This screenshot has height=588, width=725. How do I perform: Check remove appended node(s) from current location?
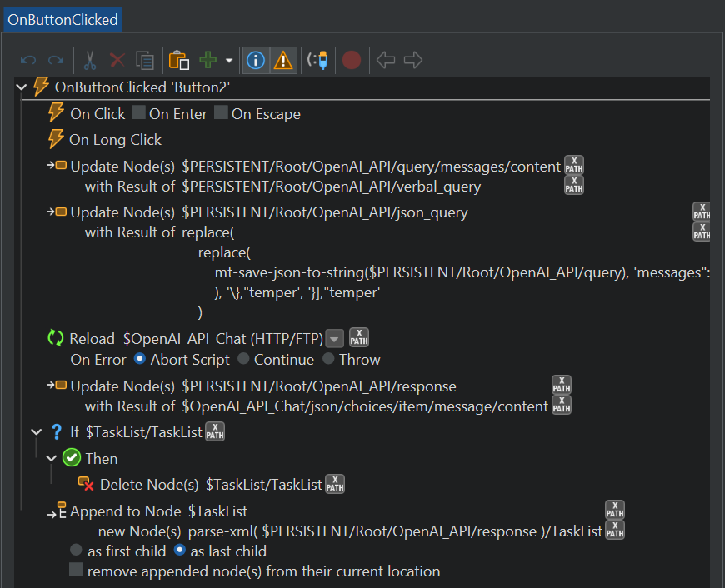[x=76, y=570]
